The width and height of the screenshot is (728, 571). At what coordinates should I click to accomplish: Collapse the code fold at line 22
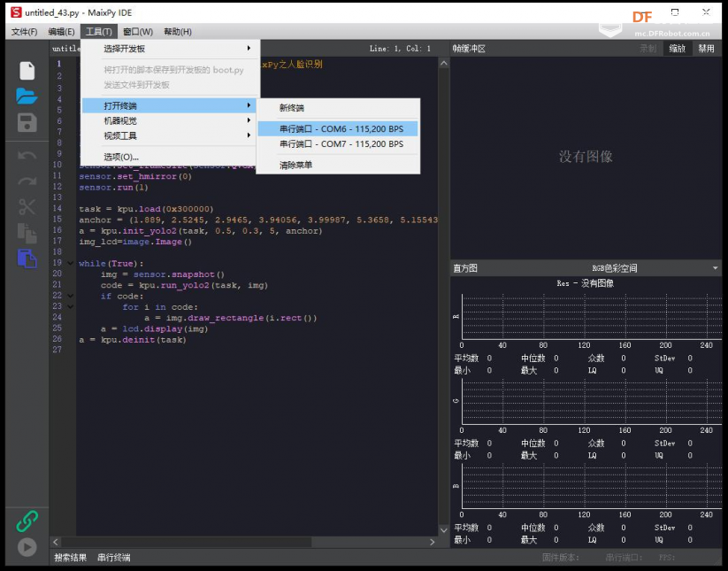71,296
